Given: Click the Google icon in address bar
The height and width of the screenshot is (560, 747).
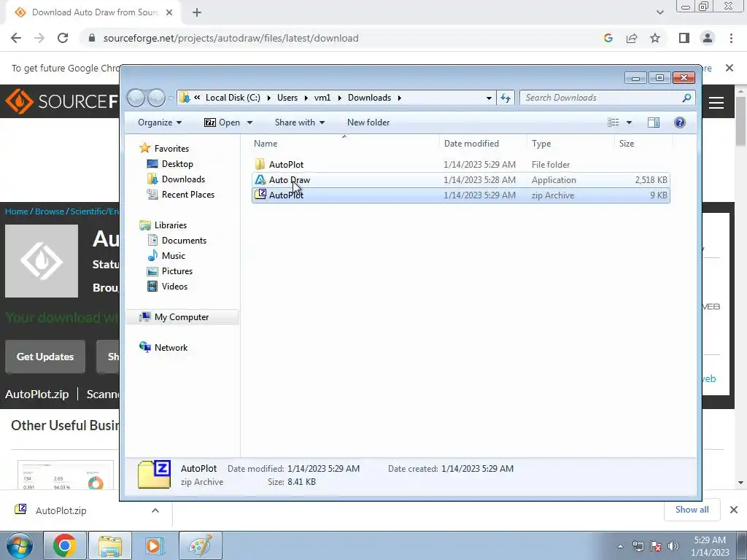Looking at the screenshot, I should (x=608, y=38).
